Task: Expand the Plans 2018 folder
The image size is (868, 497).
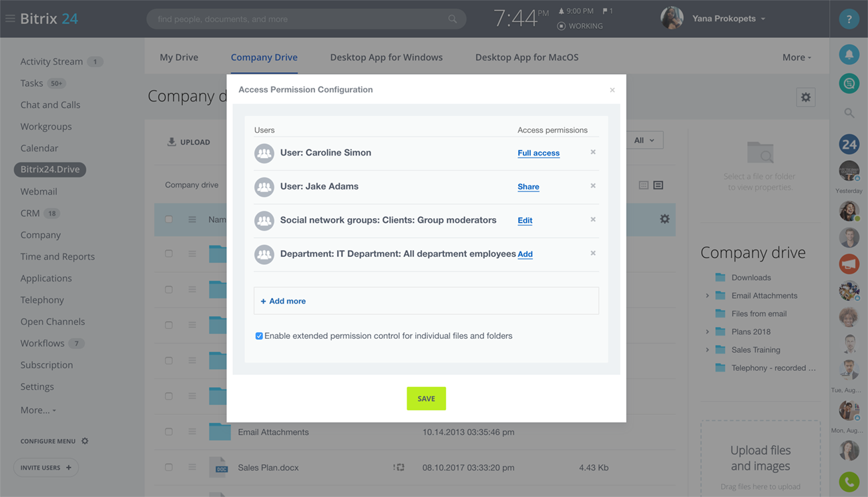Action: (708, 332)
